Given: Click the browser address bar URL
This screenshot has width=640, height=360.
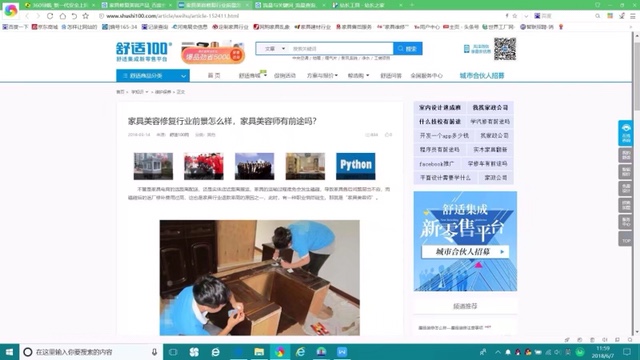Looking at the screenshot, I should (x=172, y=16).
